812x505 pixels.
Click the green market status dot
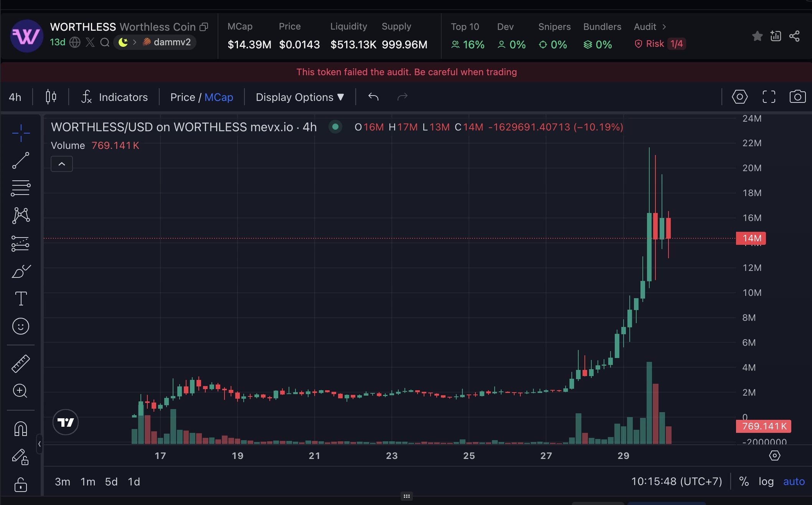pyautogui.click(x=335, y=127)
